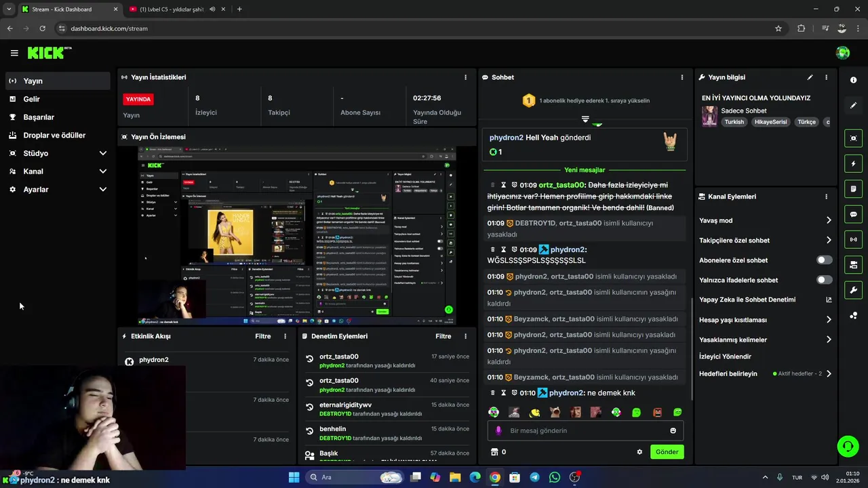
Task: Bookmark this page with star icon
Action: pos(778,28)
